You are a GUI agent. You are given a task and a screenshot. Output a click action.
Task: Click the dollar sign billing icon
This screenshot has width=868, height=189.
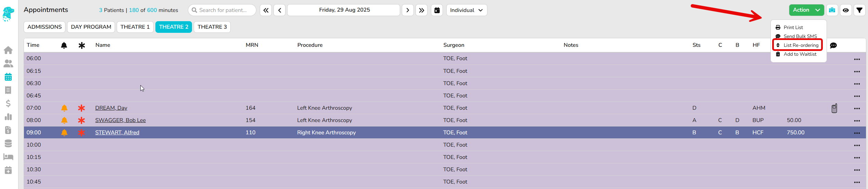click(x=8, y=103)
